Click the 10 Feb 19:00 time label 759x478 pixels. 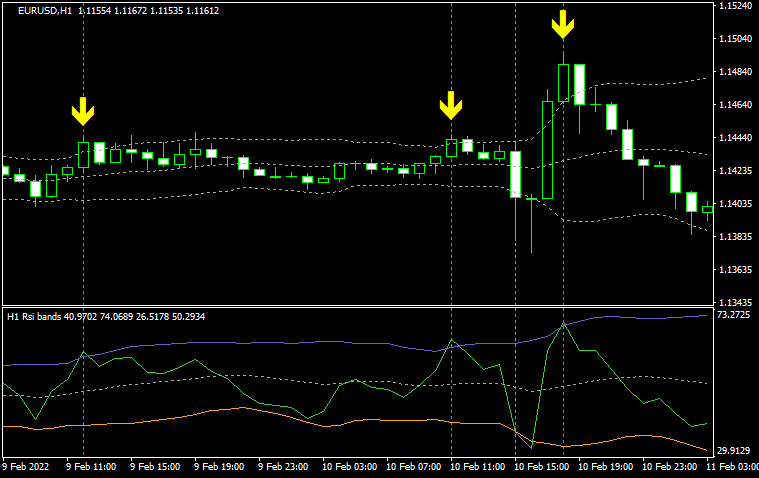(605, 467)
